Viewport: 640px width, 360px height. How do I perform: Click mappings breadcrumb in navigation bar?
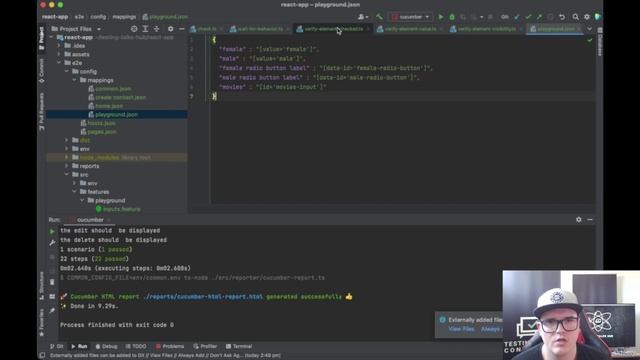(x=124, y=17)
